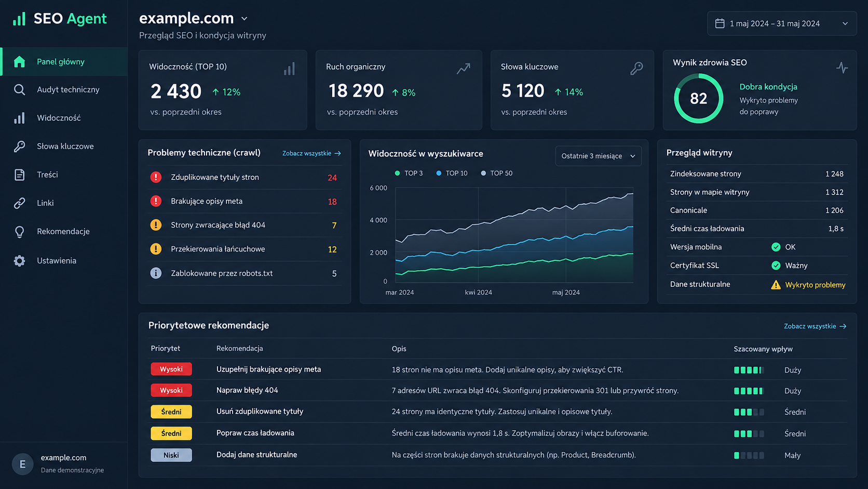
Task: Click the calendar icon in the date range picker
Action: coord(720,23)
